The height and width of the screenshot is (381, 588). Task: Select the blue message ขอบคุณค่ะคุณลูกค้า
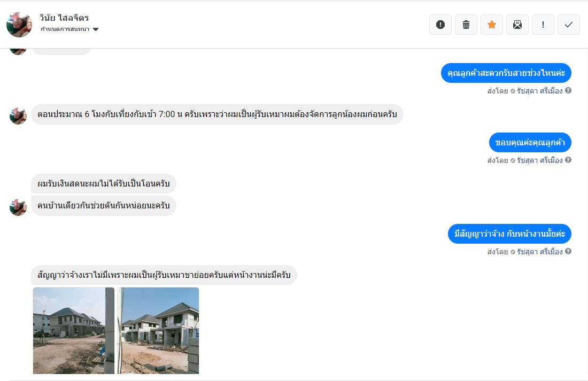click(530, 143)
